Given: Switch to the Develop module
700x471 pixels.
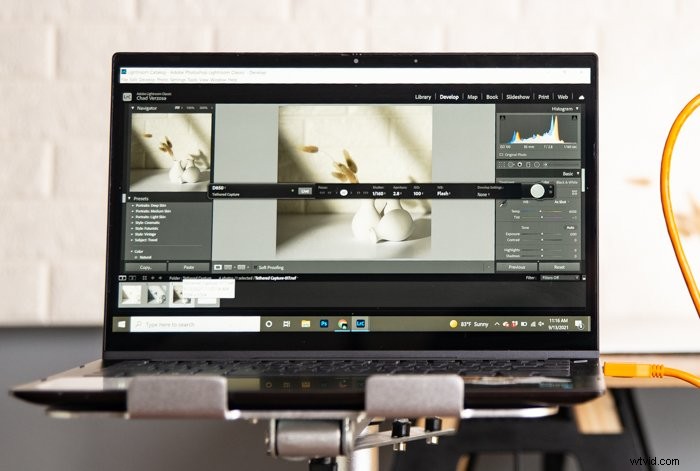Looking at the screenshot, I should tap(449, 97).
